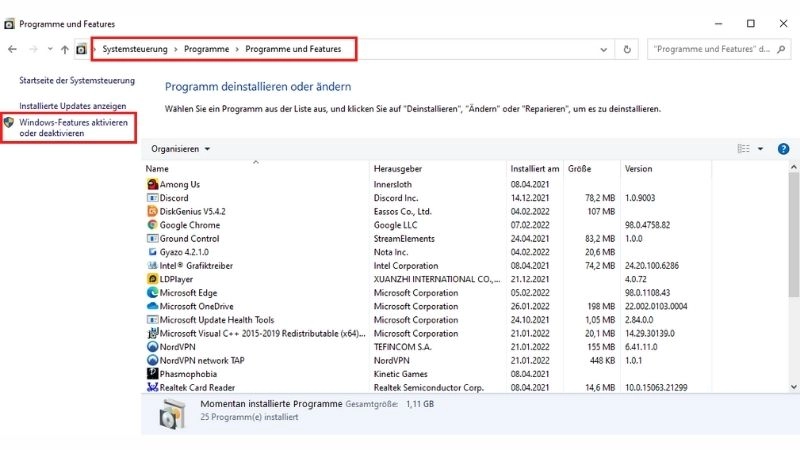Open the address bar history dropdown

tap(604, 49)
